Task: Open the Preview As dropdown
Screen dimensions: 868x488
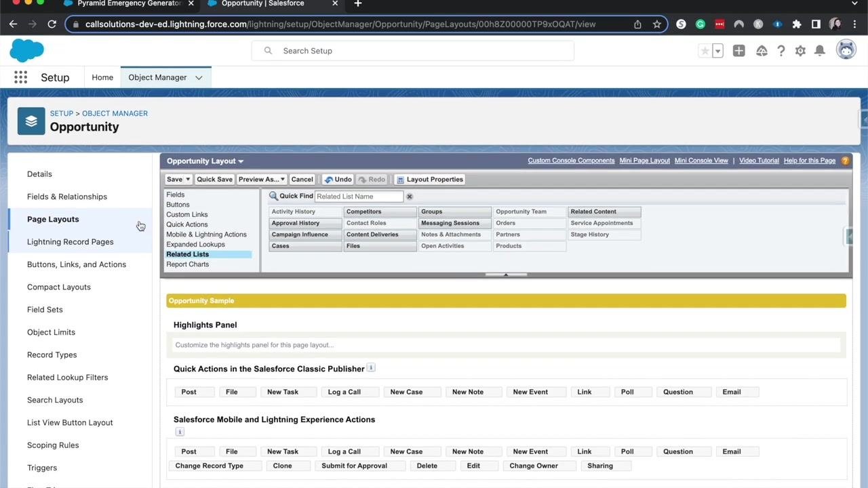Action: click(261, 180)
